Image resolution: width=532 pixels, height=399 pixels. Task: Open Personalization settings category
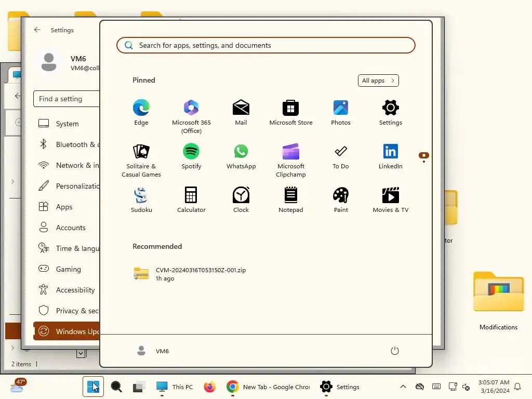66,186
